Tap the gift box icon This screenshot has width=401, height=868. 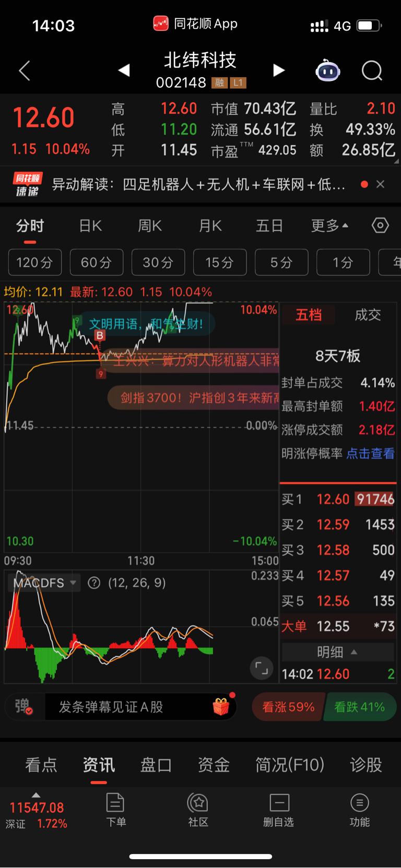pyautogui.click(x=221, y=707)
